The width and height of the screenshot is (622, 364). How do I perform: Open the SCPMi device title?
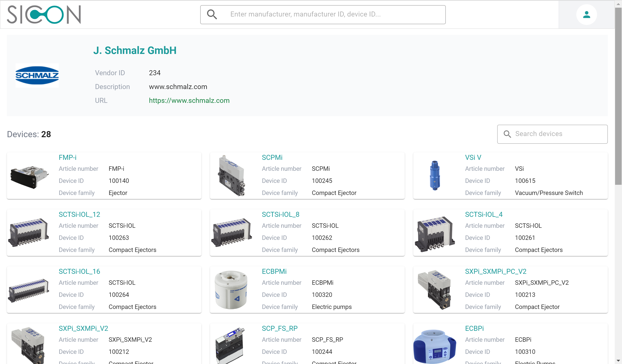[x=272, y=158]
